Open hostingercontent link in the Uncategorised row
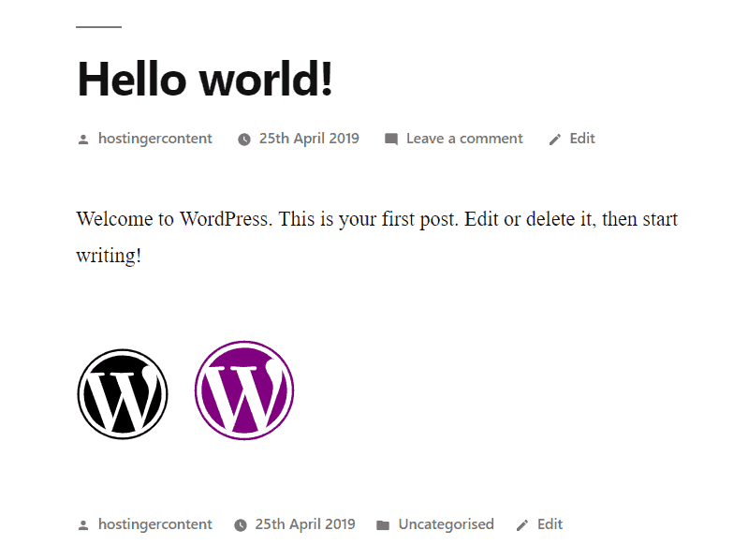The height and width of the screenshot is (560, 748). click(155, 524)
